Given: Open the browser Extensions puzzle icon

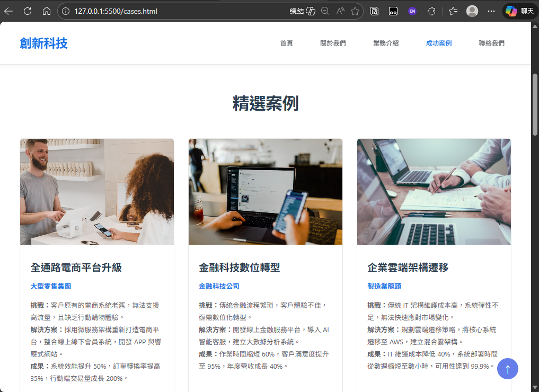Looking at the screenshot, I should pos(431,11).
